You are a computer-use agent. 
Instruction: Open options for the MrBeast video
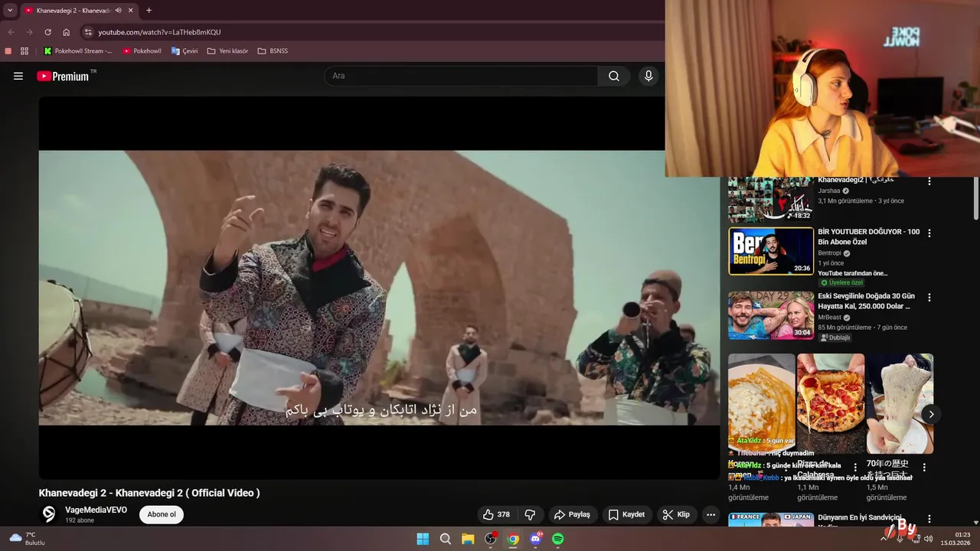929,297
